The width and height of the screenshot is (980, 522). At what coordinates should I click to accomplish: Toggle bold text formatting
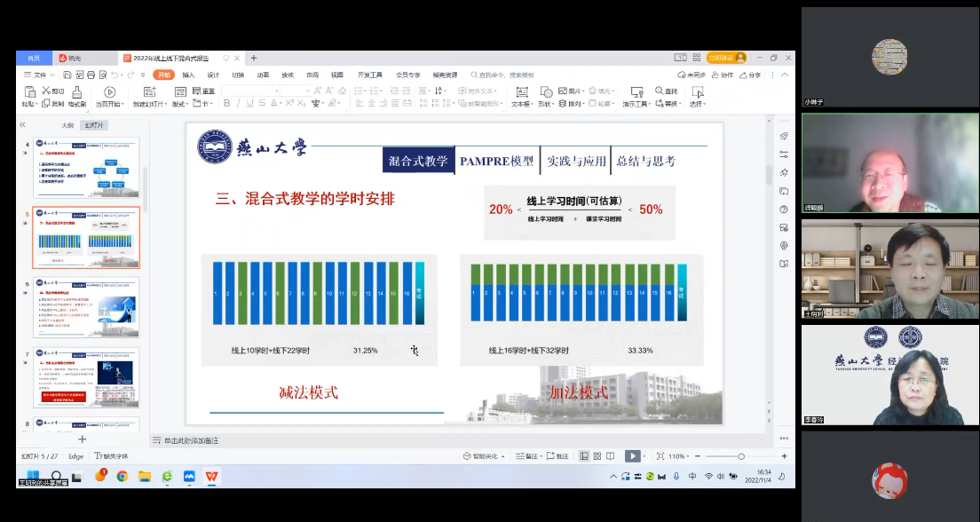[x=226, y=104]
